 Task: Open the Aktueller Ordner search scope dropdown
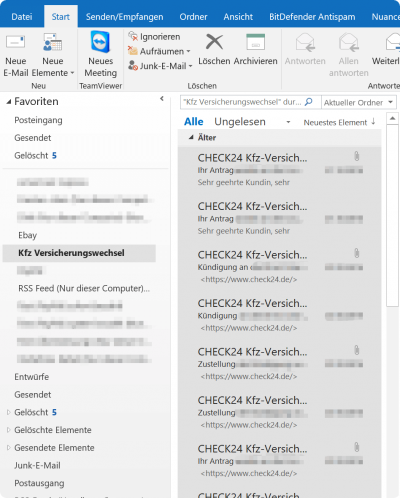click(359, 102)
